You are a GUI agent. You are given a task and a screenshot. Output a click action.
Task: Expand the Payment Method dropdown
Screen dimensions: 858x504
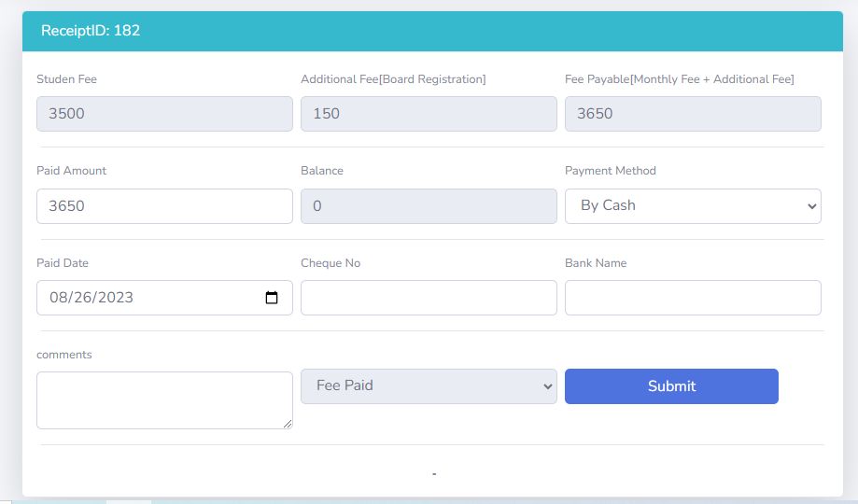tap(693, 206)
